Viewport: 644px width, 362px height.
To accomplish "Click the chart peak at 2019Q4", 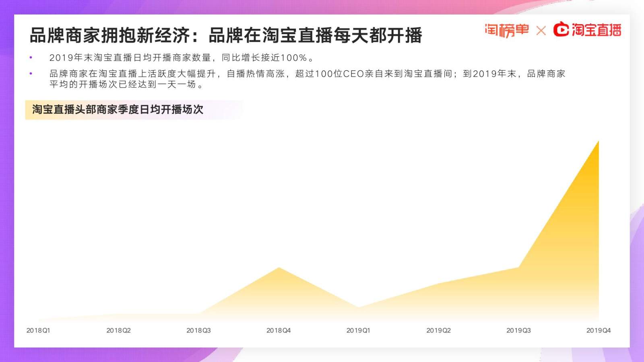I will (x=598, y=142).
